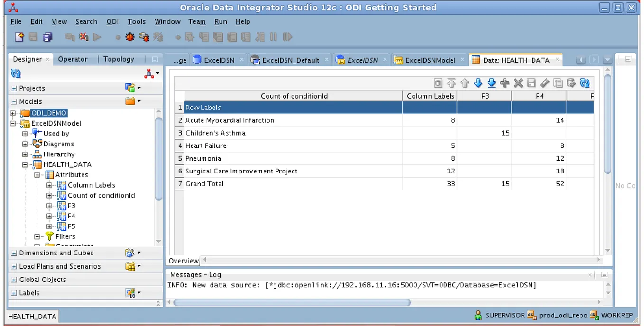Move down one record with blue arrow
Image resolution: width=644 pixels, height=326 pixels.
point(478,83)
